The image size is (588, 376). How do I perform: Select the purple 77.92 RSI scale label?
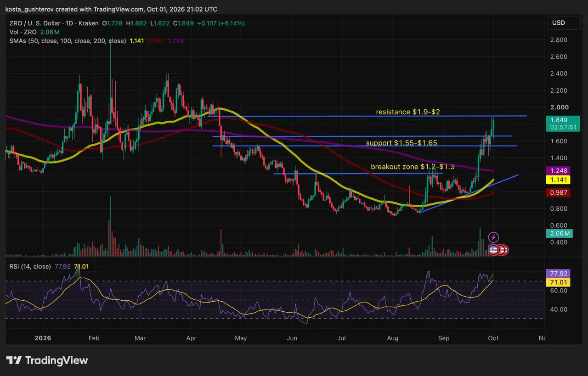[558, 273]
